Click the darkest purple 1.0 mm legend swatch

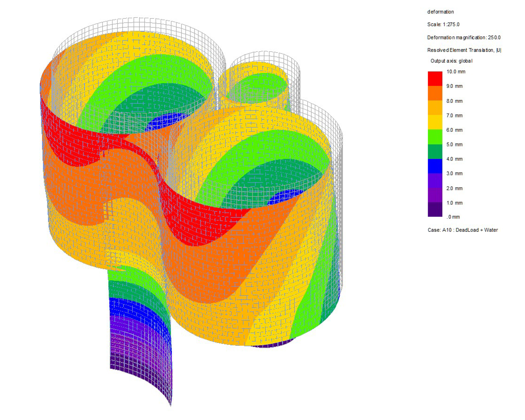tap(435, 209)
